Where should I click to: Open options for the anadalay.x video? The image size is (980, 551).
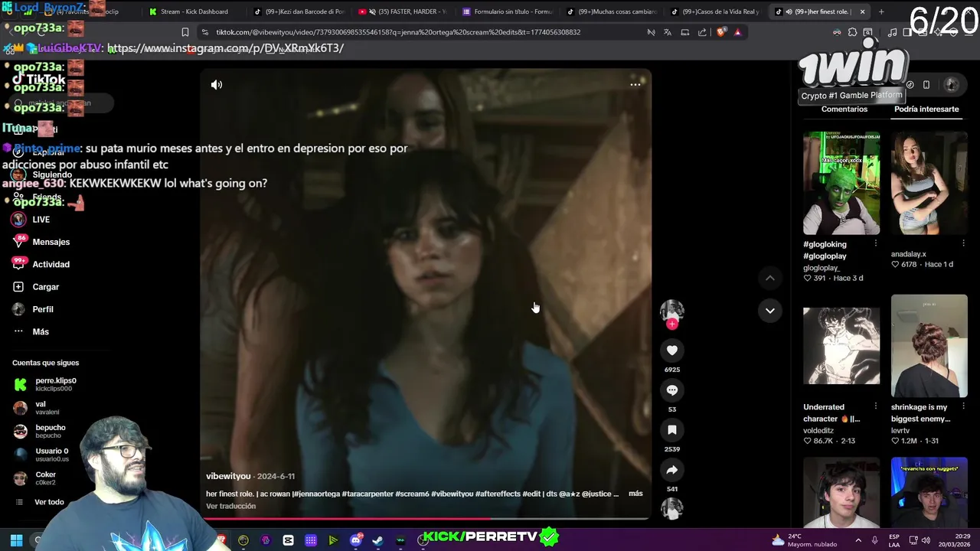[963, 244]
